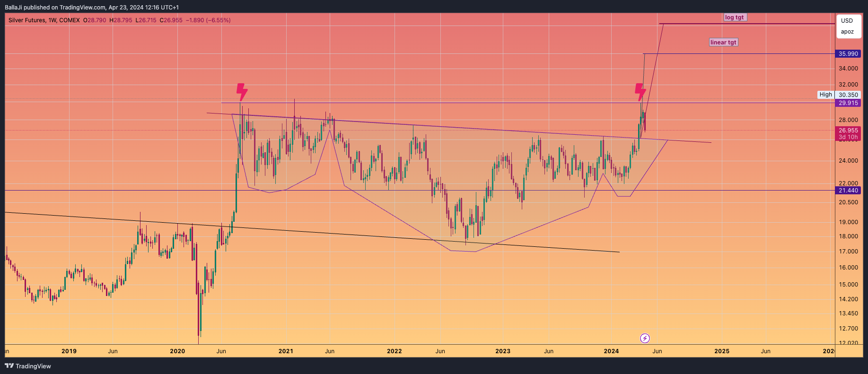Click the countdown '3d 10h' label
868x374 pixels.
[848, 137]
